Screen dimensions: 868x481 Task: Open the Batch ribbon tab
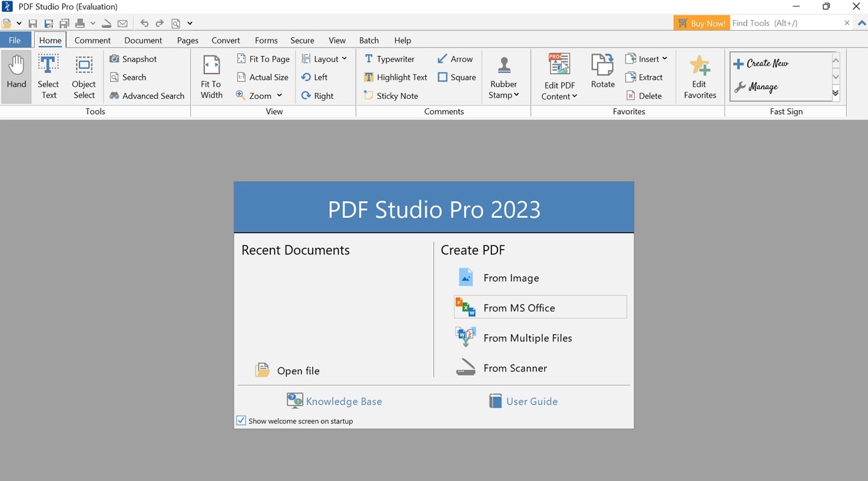369,40
